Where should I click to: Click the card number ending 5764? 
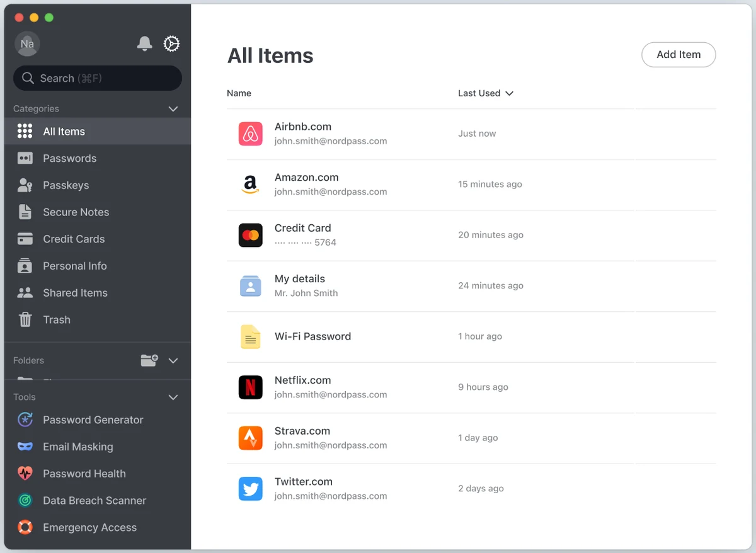pos(306,242)
